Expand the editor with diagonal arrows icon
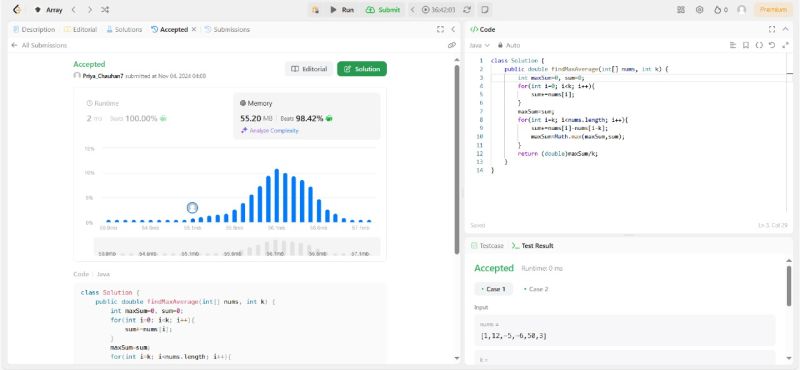Viewport: 800px width, 370px height. (x=785, y=45)
